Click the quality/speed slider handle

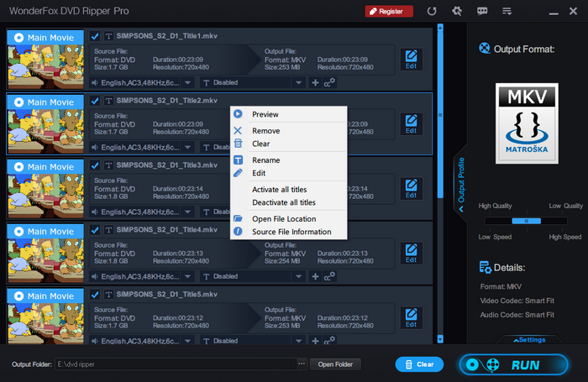527,221
